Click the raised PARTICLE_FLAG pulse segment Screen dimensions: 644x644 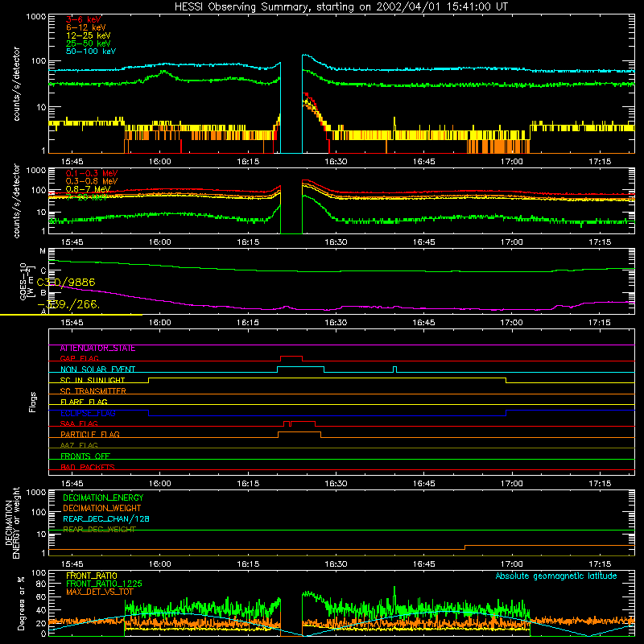299,432
